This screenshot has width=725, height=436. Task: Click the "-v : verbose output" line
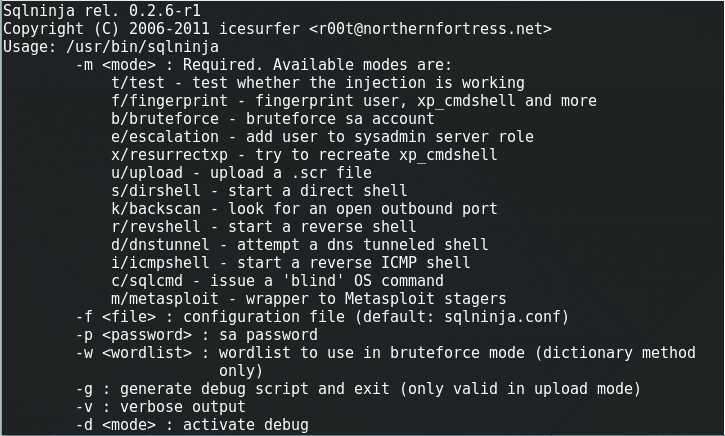[160, 407]
